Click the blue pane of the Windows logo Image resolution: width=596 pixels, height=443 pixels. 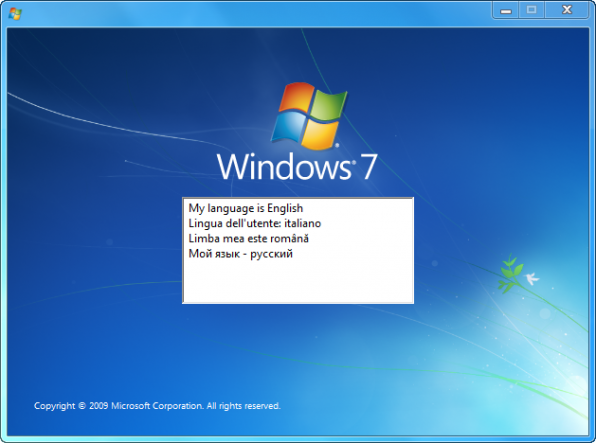pyautogui.click(x=288, y=127)
